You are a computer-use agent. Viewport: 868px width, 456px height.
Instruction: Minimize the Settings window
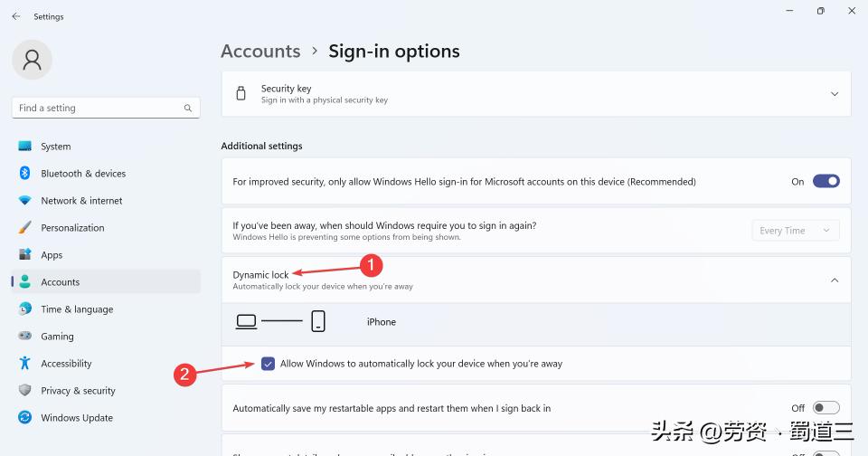click(x=790, y=11)
